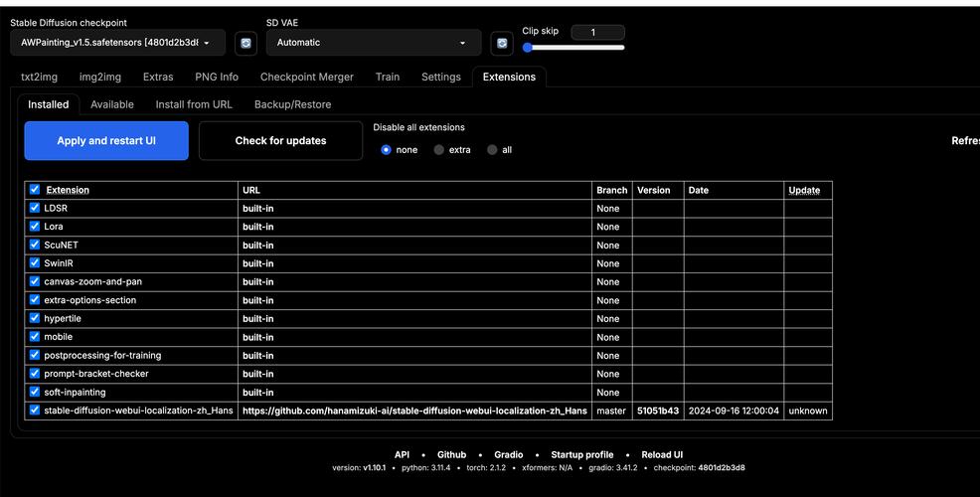Click the Clip skip number field
980x497 pixels.
pos(597,32)
